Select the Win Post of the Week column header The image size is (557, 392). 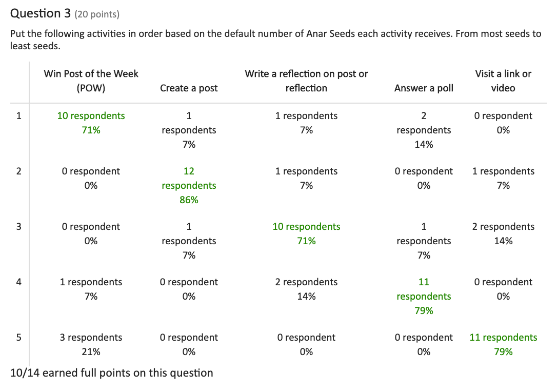point(91,81)
